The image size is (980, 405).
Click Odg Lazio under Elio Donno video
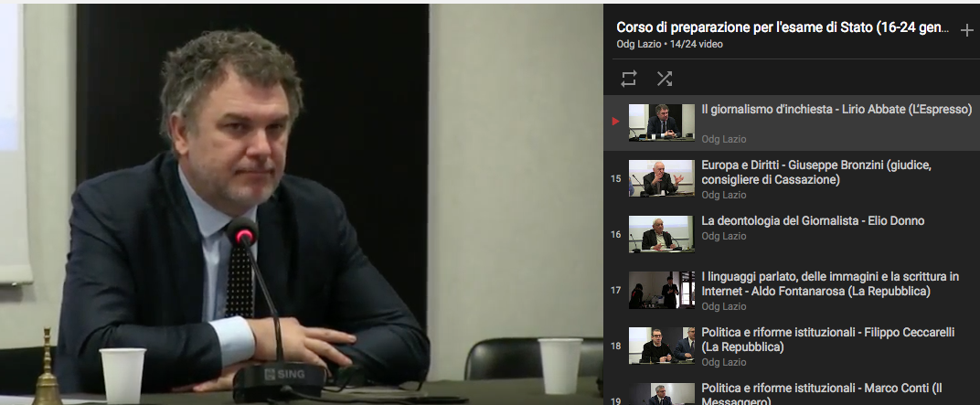coord(723,236)
